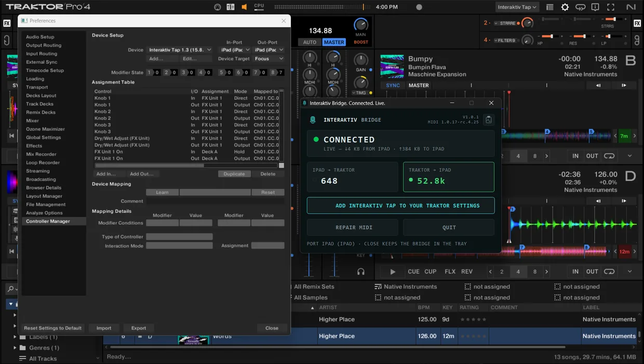Click the recording indicator dot in header

(419, 7)
